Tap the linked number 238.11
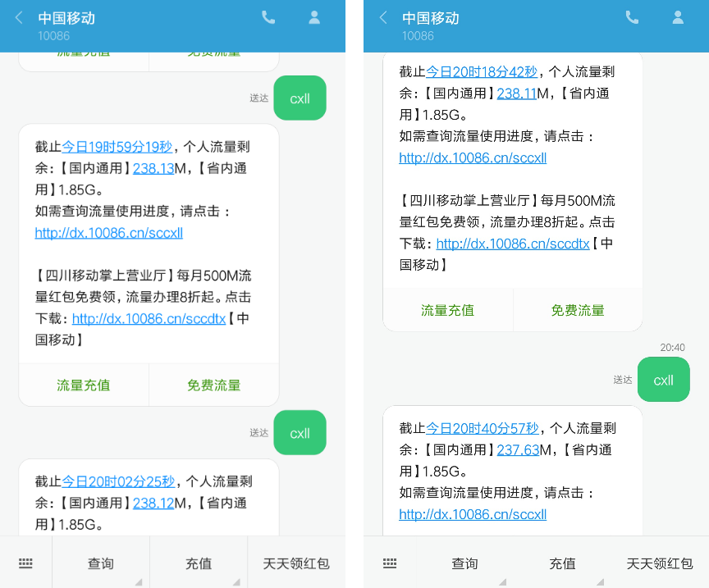This screenshot has height=588, width=709. (517, 93)
